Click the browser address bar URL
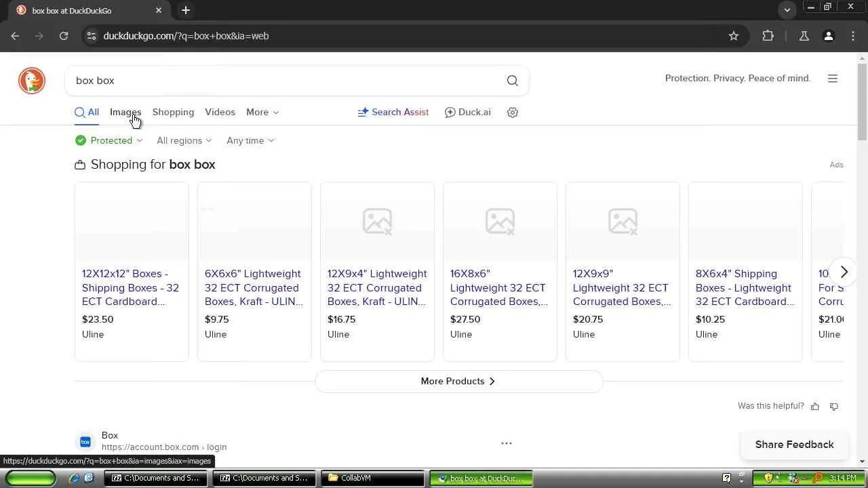 click(186, 36)
